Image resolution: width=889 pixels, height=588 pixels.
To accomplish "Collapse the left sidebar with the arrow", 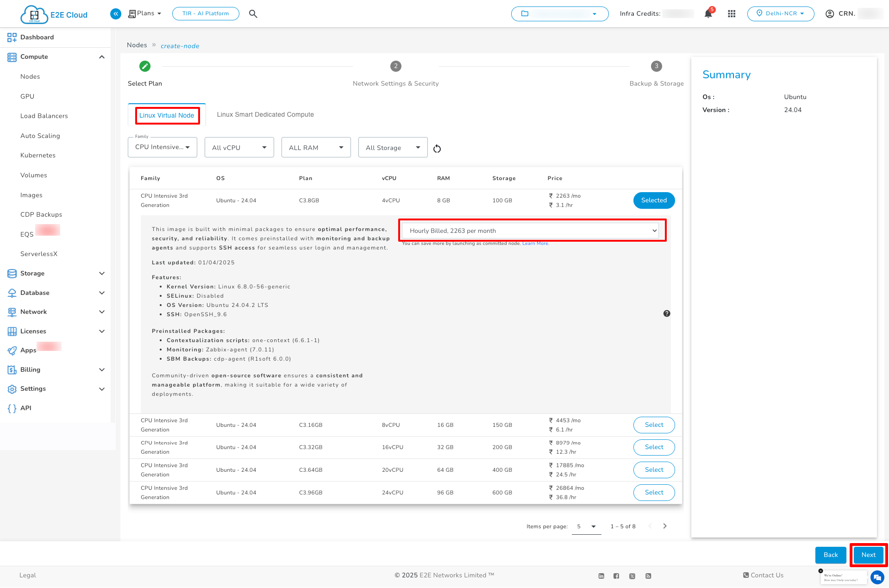I will click(115, 13).
